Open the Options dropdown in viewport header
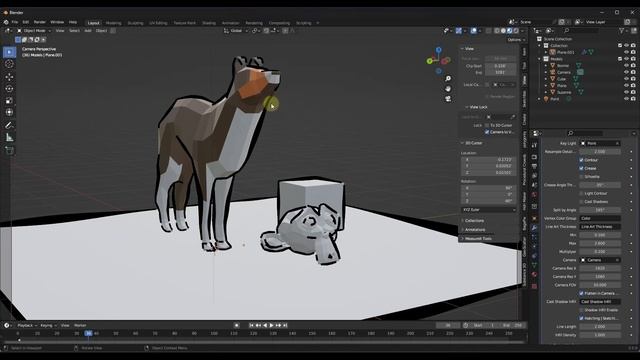The height and width of the screenshot is (360, 640). pyautogui.click(x=516, y=40)
